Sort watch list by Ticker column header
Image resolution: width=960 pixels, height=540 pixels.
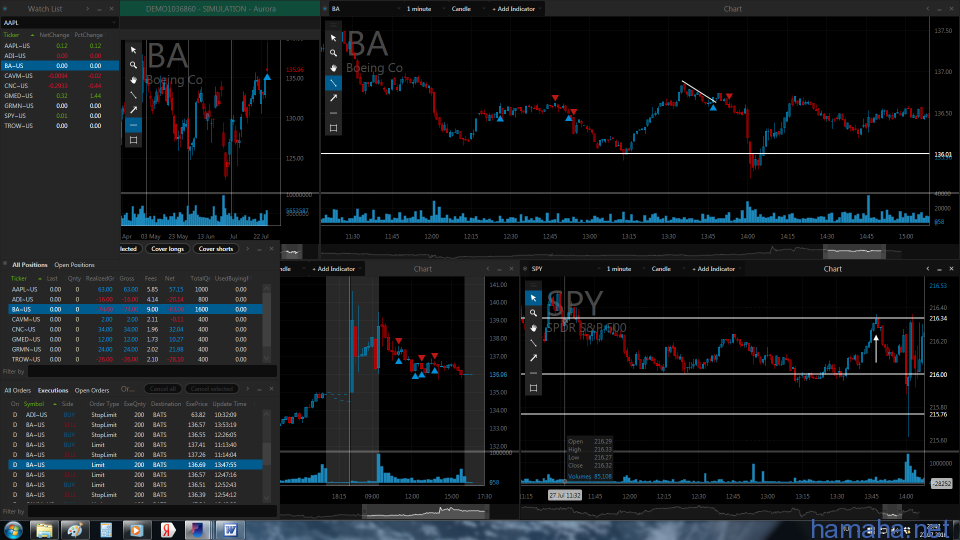tap(12, 35)
